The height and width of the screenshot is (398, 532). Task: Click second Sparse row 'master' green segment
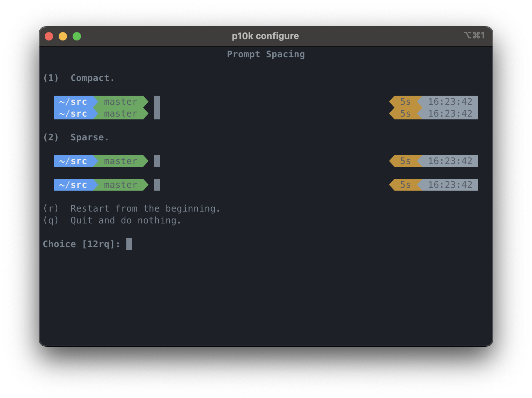coord(121,185)
